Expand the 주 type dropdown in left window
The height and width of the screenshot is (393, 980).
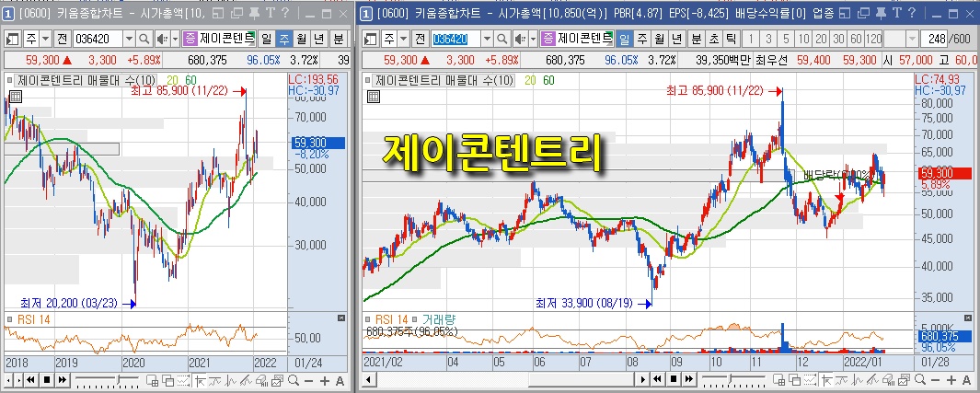(x=46, y=40)
